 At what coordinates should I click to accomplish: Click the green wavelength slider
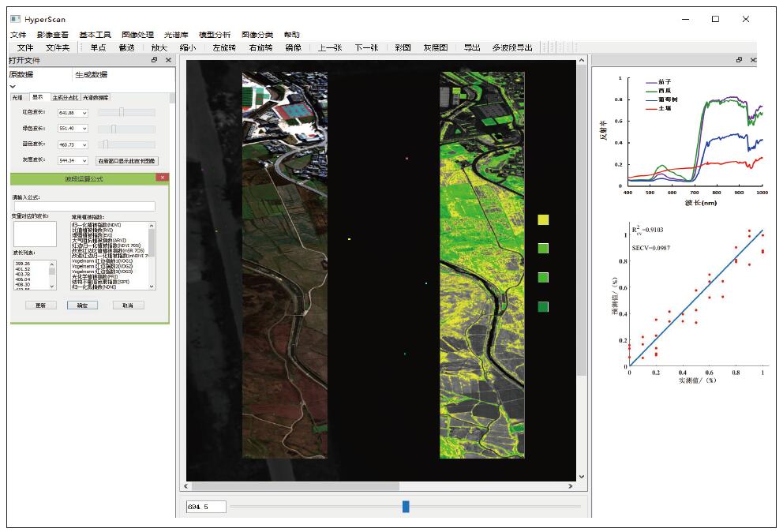[126, 129]
